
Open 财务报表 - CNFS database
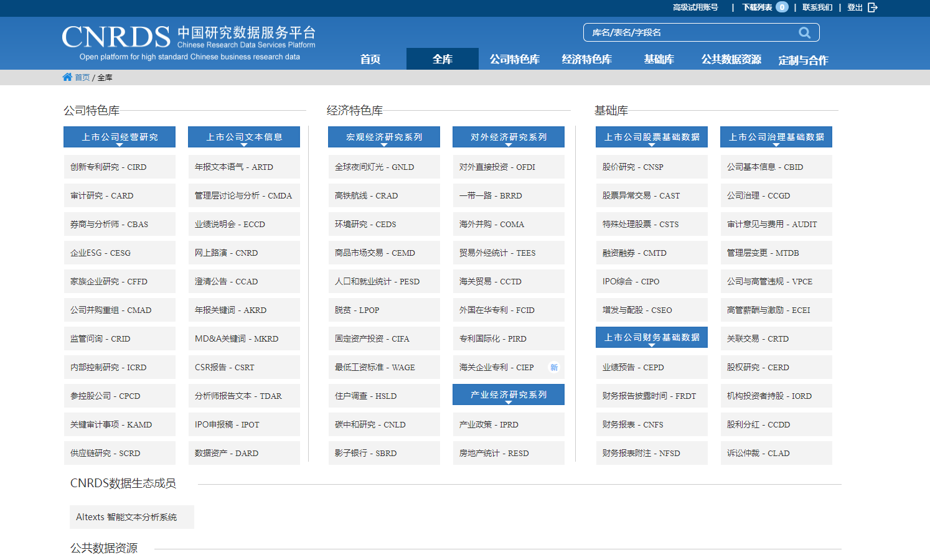pyautogui.click(x=652, y=424)
